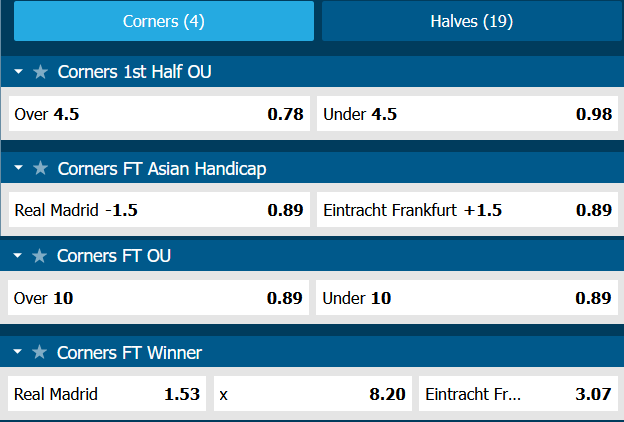Choose Eintracht Fr... corners winner at 3.07
624x422 pixels.
(517, 394)
